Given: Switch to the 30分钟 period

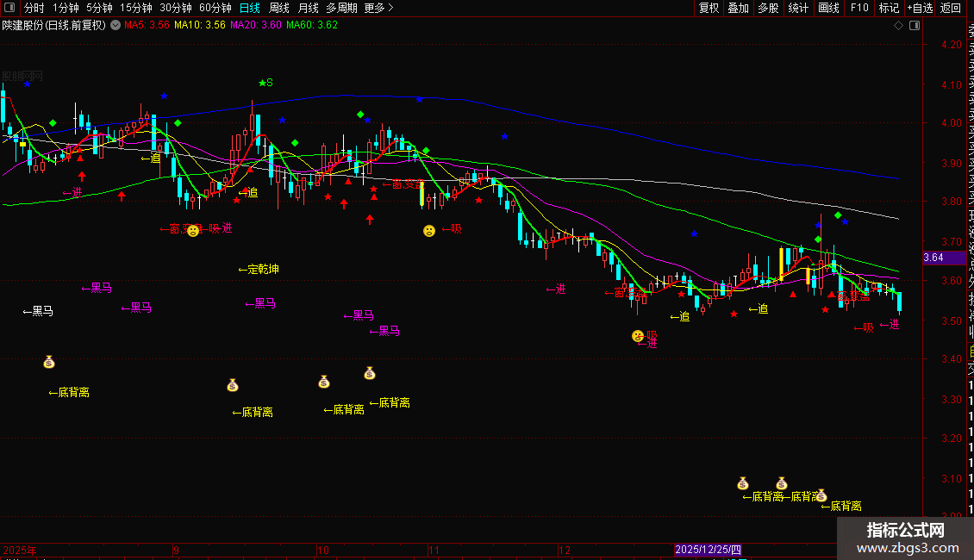Looking at the screenshot, I should pyautogui.click(x=176, y=8).
